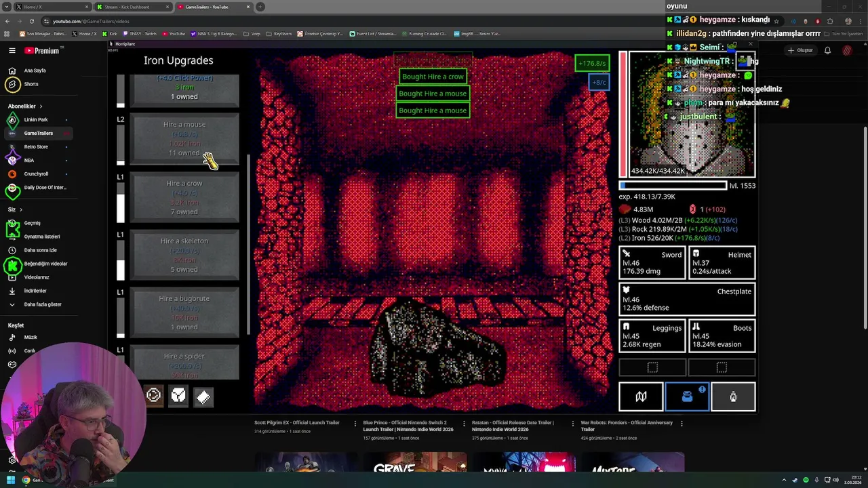Open the TEASY - Twitch bookmark
The image size is (868, 488).
[x=140, y=33]
